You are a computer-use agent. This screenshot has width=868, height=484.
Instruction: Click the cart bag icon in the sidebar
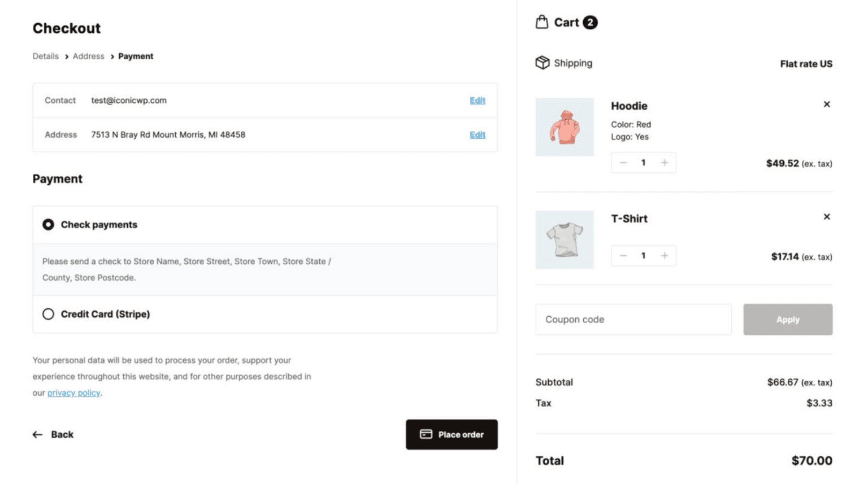541,21
